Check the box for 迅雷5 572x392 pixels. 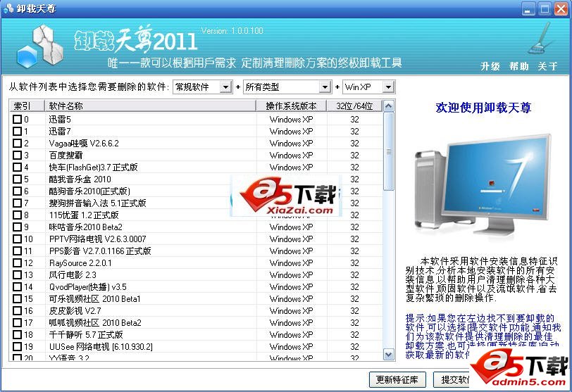point(17,119)
